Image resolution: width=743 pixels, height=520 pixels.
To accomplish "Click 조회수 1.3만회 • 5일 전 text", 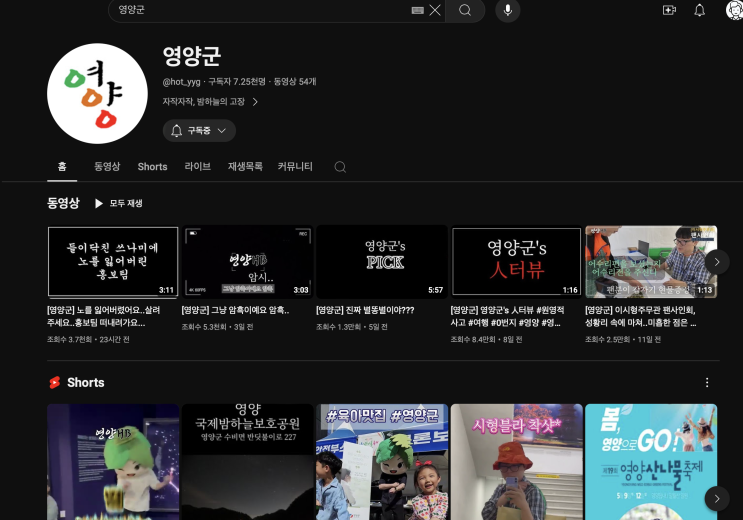I will [352, 327].
